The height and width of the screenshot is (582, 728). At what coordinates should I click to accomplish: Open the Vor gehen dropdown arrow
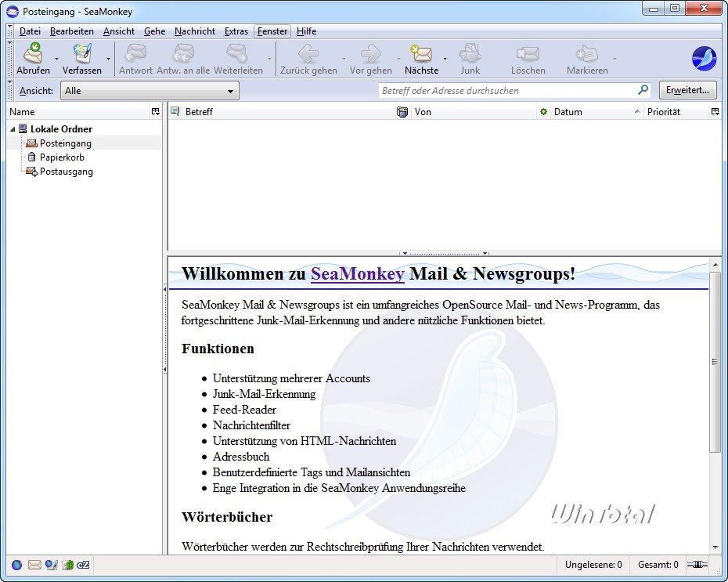[398, 59]
